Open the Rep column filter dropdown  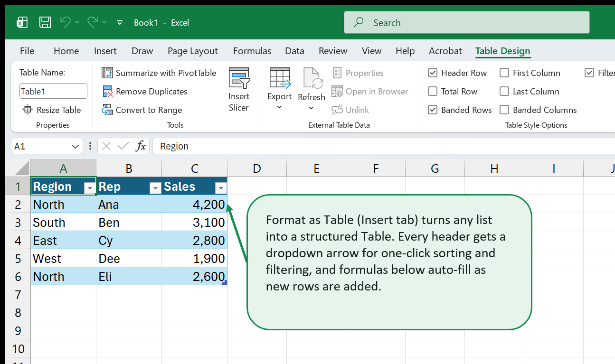(155, 188)
